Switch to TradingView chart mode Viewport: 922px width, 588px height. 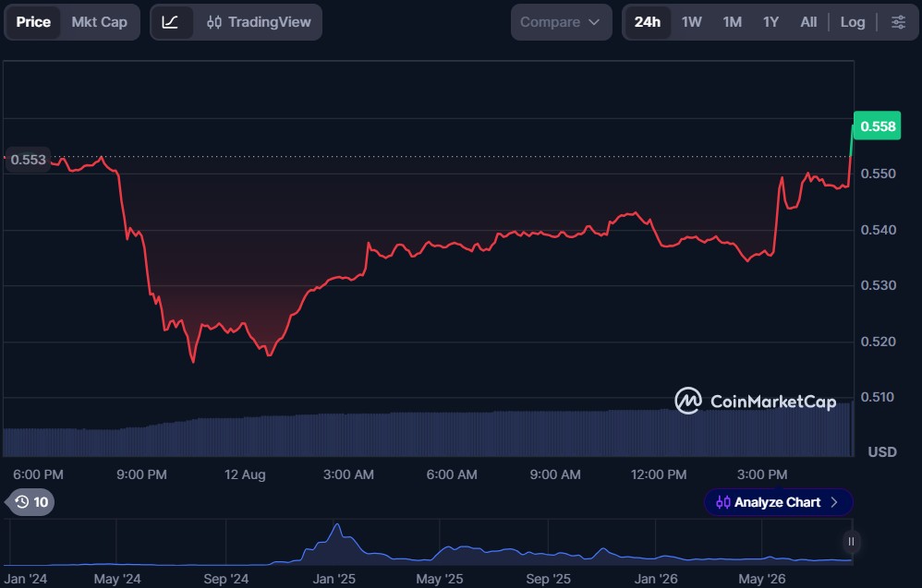click(258, 22)
